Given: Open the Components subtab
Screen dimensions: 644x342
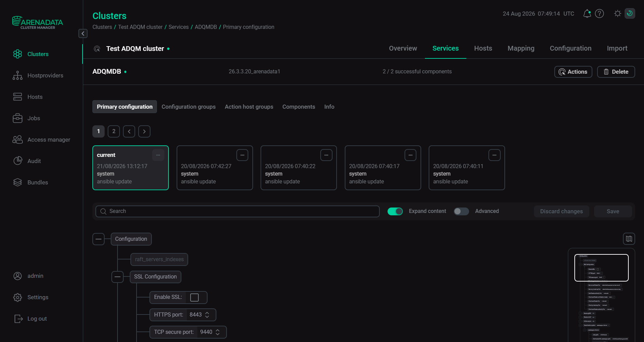Looking at the screenshot, I should (299, 107).
